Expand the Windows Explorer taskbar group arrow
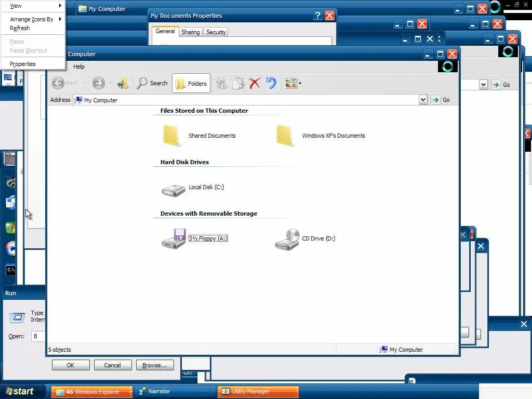The image size is (532, 399). pos(130,392)
